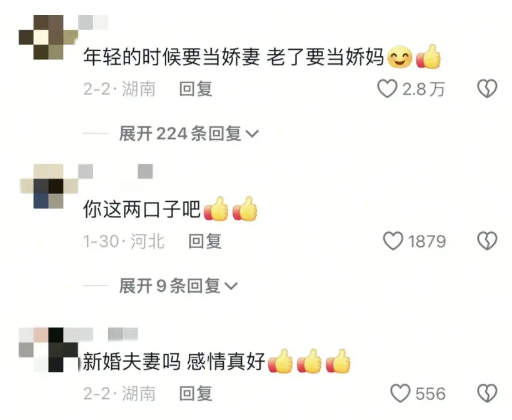The height and width of the screenshot is (420, 512).
Task: Select comment text 新婚夫妻吗 感情真好
Action: coord(174,362)
